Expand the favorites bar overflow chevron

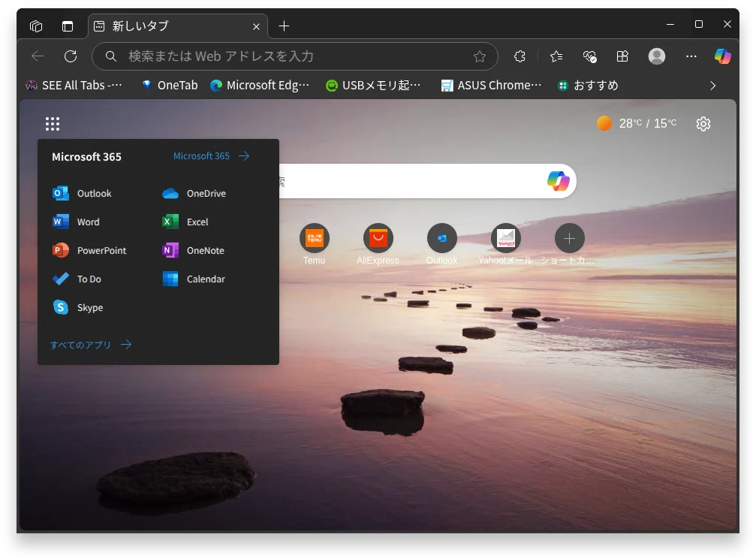pos(712,86)
